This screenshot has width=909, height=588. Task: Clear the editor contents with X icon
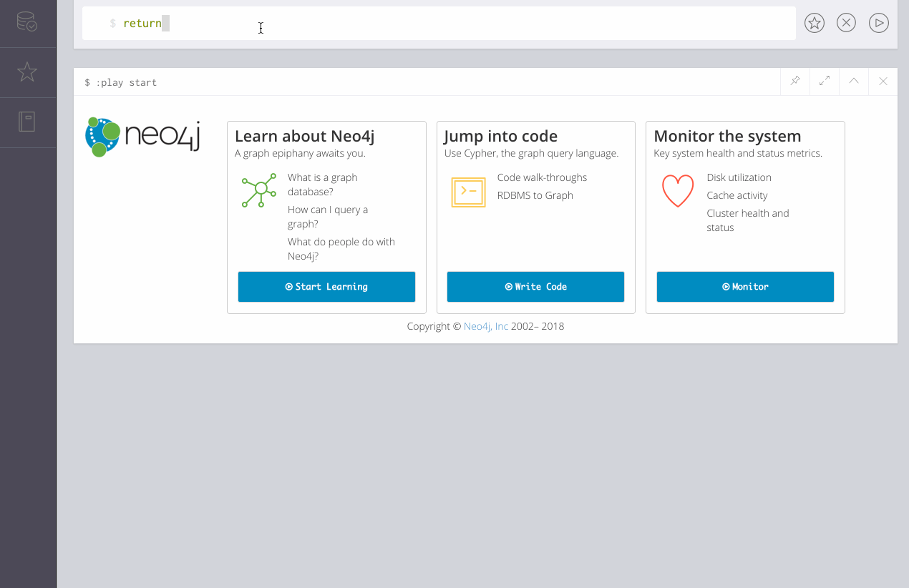[x=847, y=23]
